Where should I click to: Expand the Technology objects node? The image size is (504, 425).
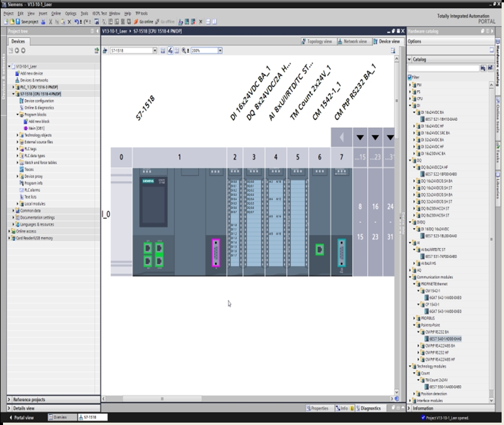pyautogui.click(x=18, y=135)
